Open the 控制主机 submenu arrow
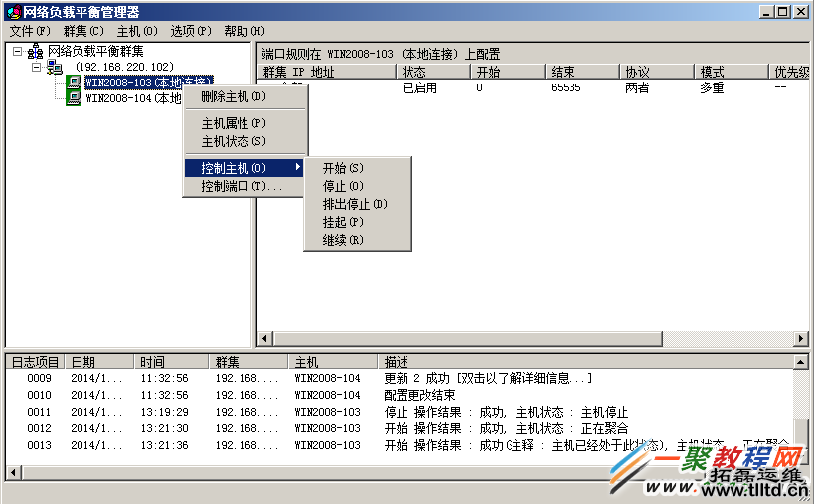This screenshot has width=814, height=504. click(x=298, y=167)
